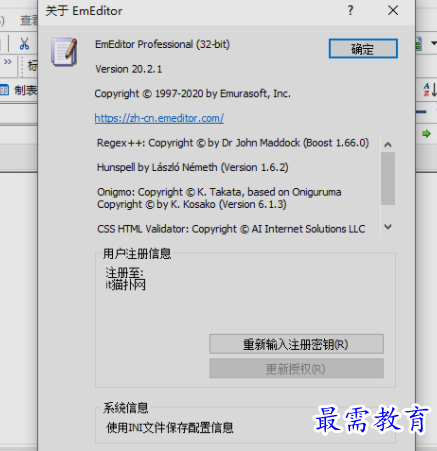The height and width of the screenshot is (451, 437).
Task: Click the Onigmo copyright line
Action: pos(219,198)
